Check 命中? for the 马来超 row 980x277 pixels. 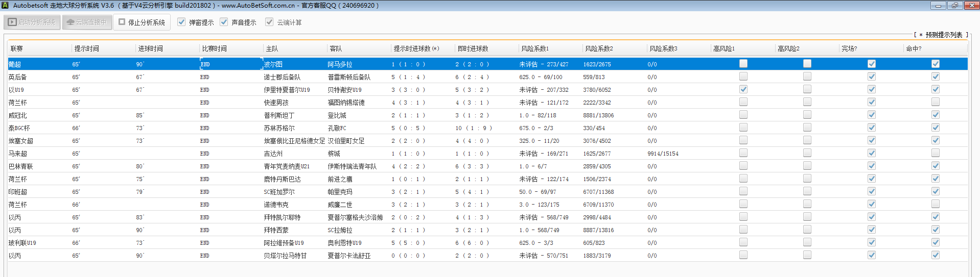coord(935,153)
